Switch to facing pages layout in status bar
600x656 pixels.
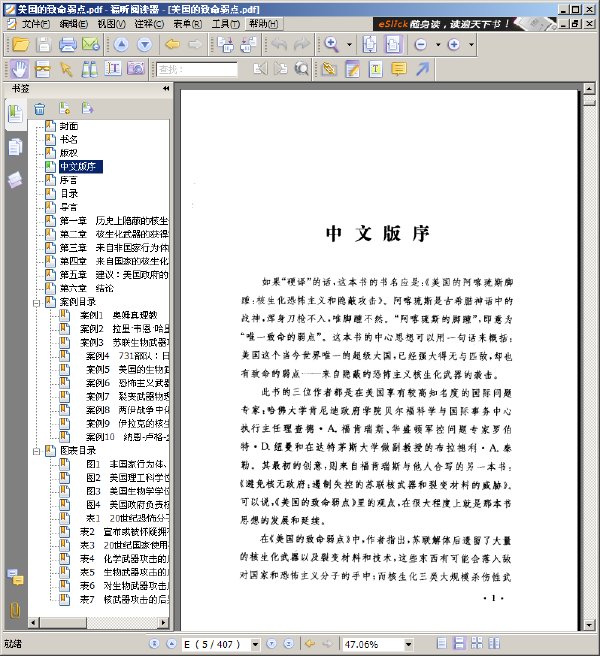494,643
